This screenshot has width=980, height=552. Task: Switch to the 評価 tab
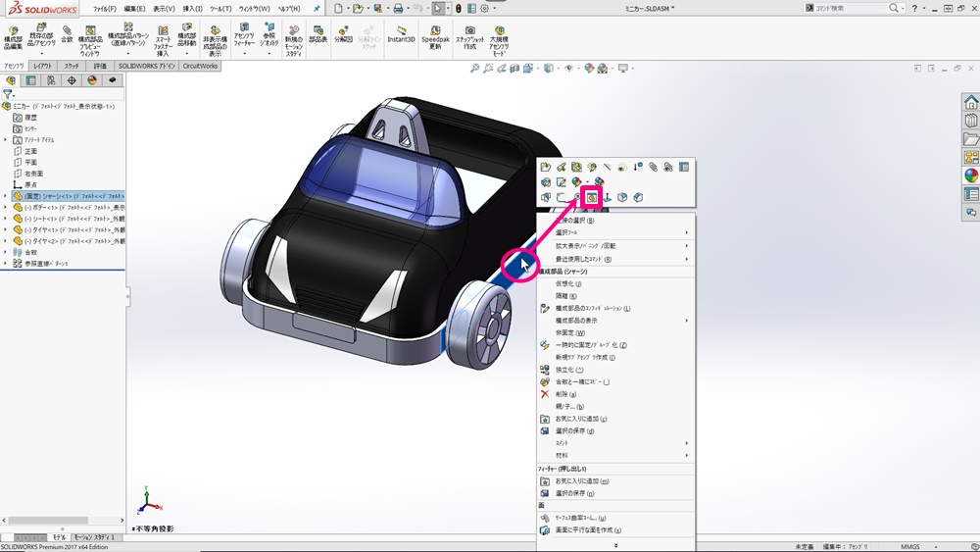point(100,66)
